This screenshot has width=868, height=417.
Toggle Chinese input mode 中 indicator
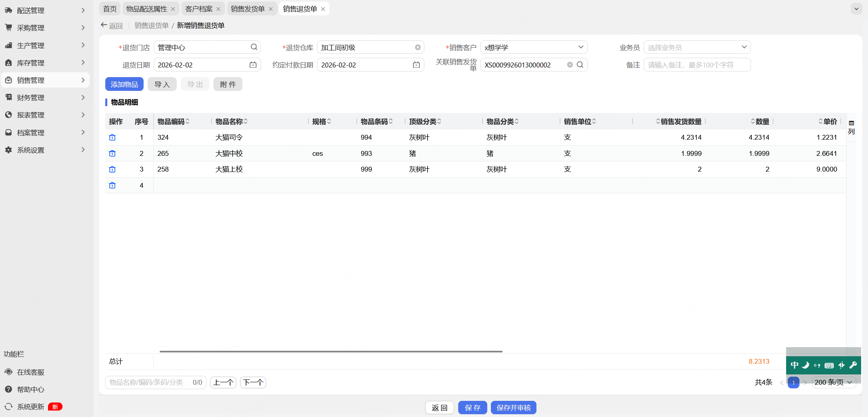[x=794, y=365]
